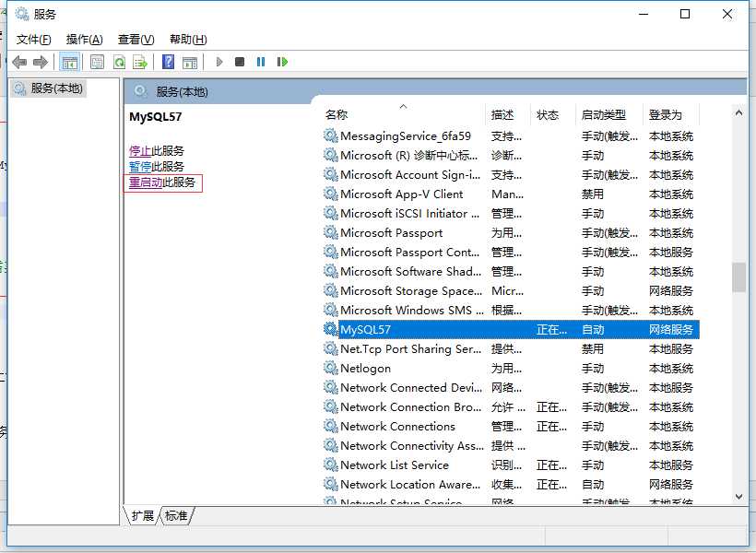This screenshot has height=553, width=756.
Task: Select 服务(本地) in the left tree
Action: (48, 88)
